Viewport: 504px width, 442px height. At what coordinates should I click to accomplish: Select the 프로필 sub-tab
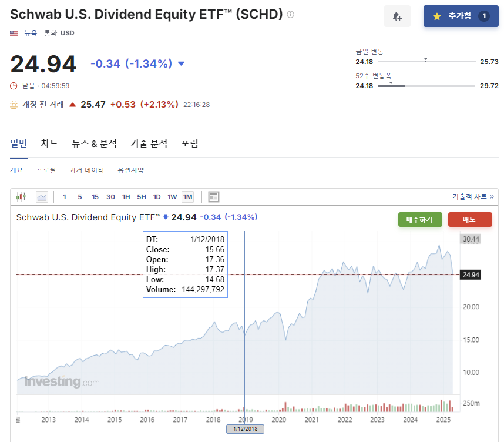coord(46,170)
